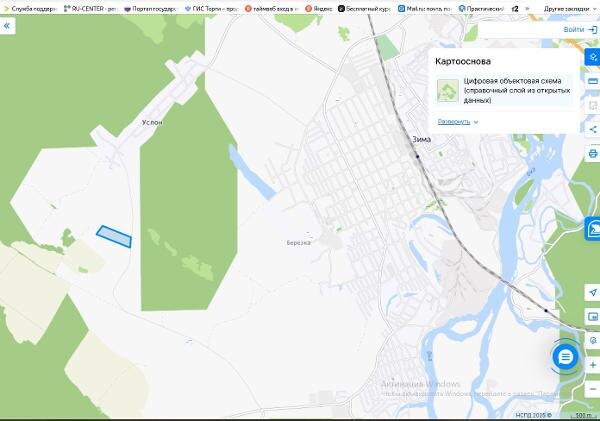Open the Другие закладки folder
The width and height of the screenshot is (600, 421).
(569, 8)
